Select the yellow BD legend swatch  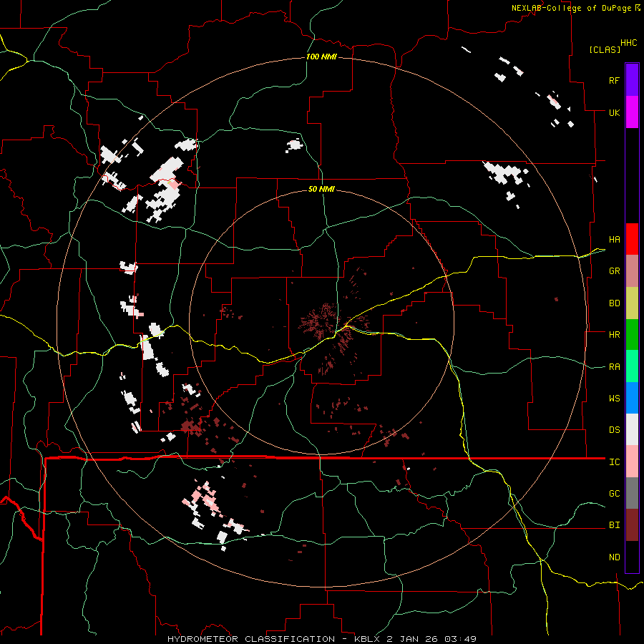tap(632, 303)
